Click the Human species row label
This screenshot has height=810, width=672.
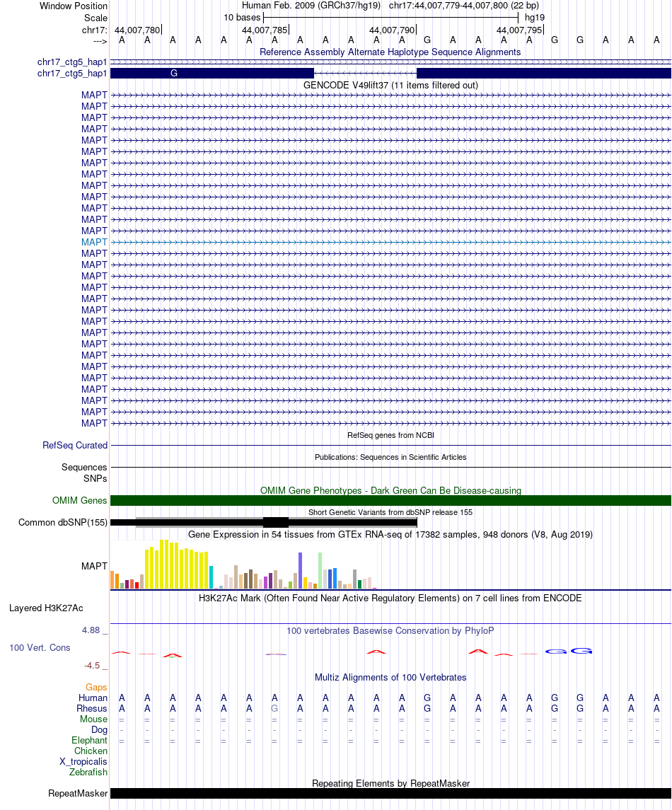click(x=93, y=698)
